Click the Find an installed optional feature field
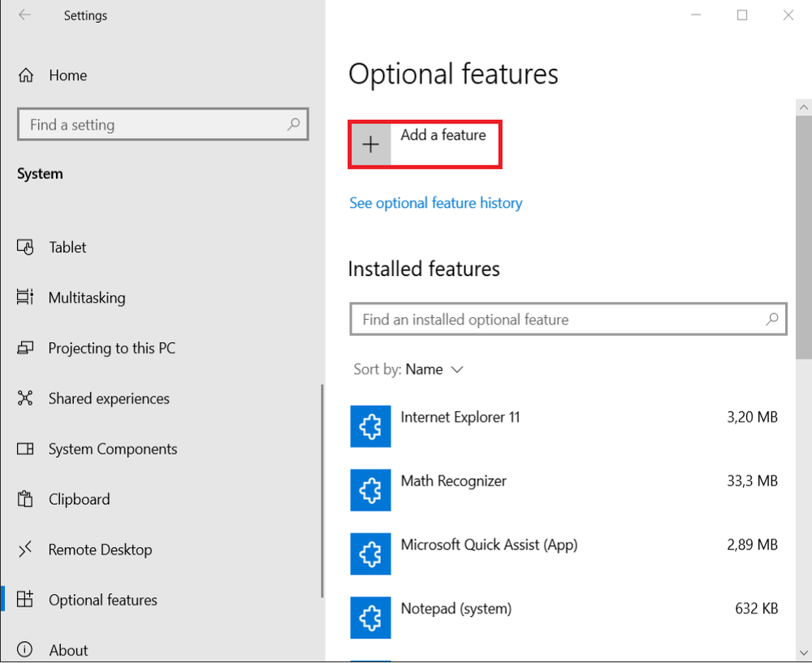 [568, 320]
